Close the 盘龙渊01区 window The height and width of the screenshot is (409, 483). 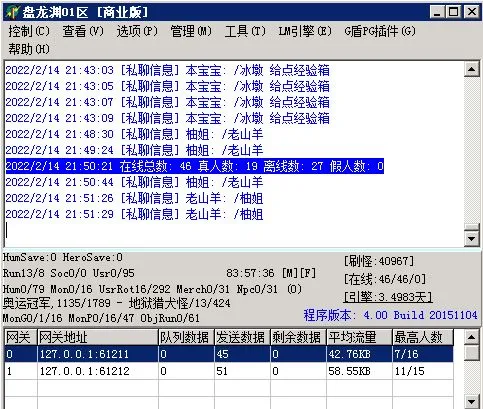(472, 12)
